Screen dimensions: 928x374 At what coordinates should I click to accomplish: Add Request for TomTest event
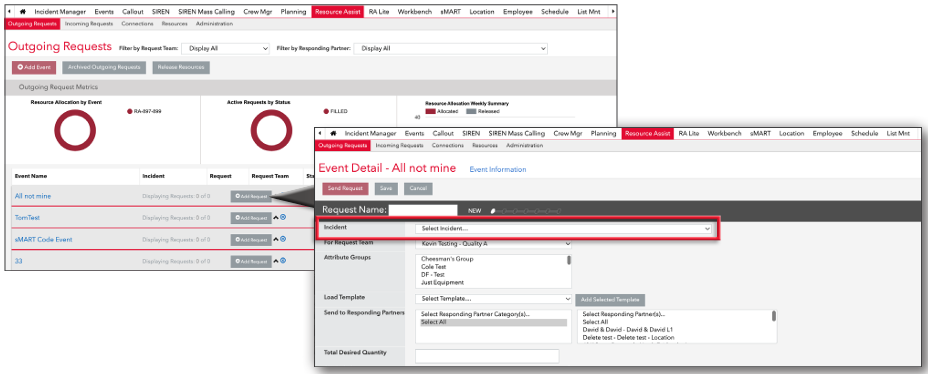pyautogui.click(x=251, y=218)
